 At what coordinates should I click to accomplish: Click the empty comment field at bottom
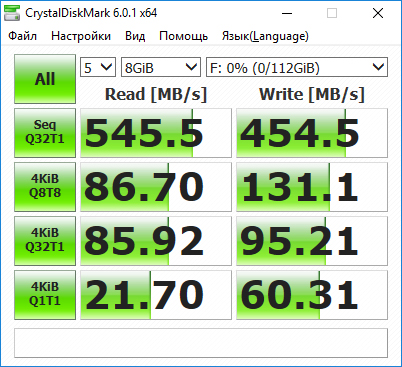(201, 343)
